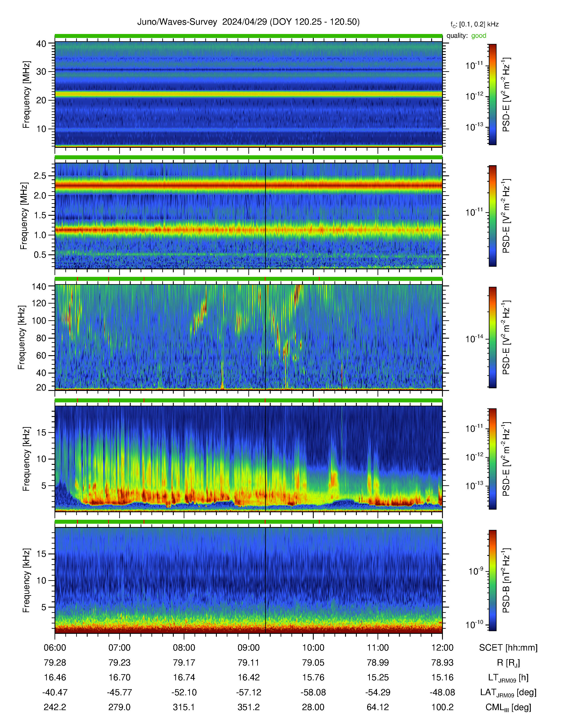The width and height of the screenshot is (563, 728).
Task: Click the bright 22 MHz band in top panel
Action: coord(248,94)
